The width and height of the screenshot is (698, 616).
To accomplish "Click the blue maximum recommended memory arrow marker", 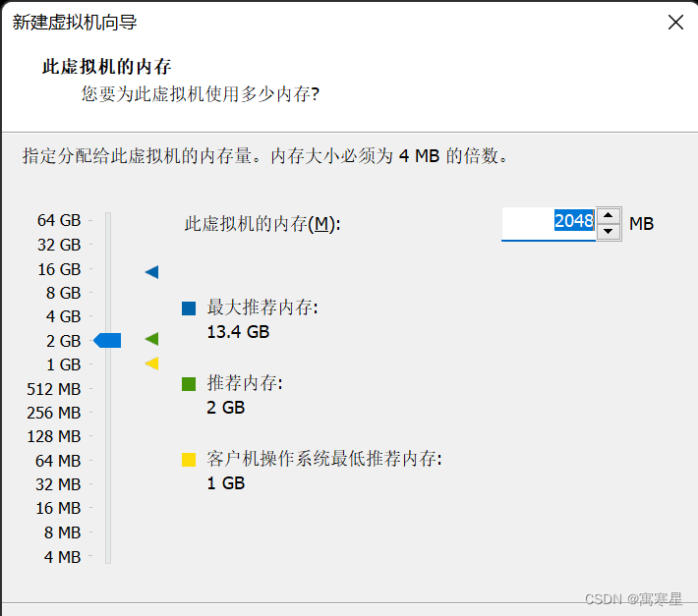I will [152, 272].
